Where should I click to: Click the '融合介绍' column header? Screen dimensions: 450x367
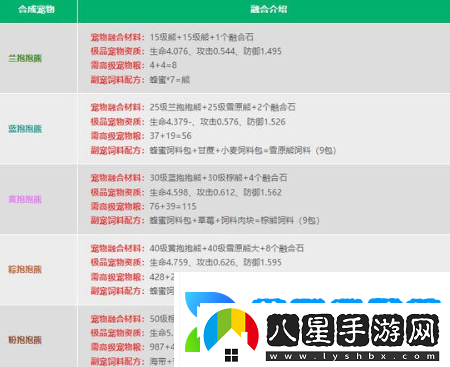click(x=269, y=9)
